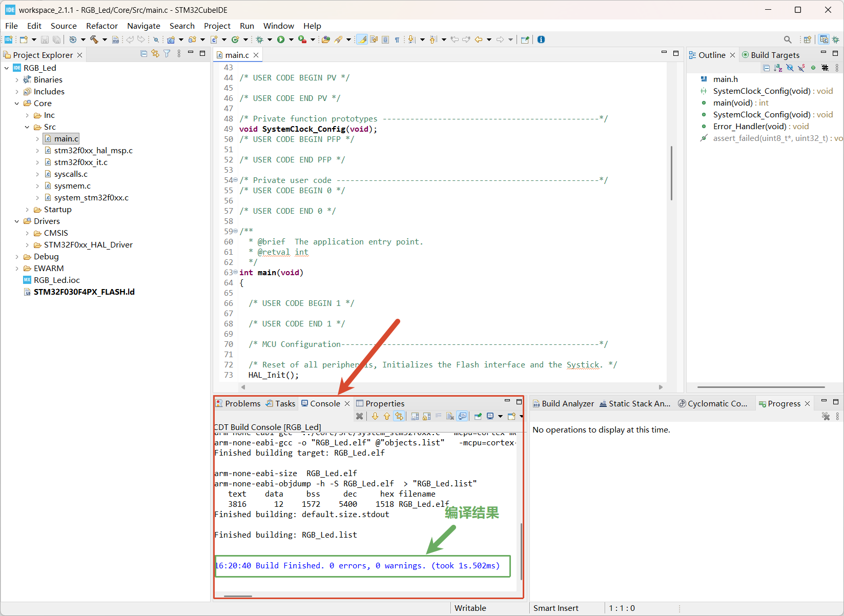Click the console horizontal scrollbar thumb
The image size is (844, 616).
click(238, 596)
